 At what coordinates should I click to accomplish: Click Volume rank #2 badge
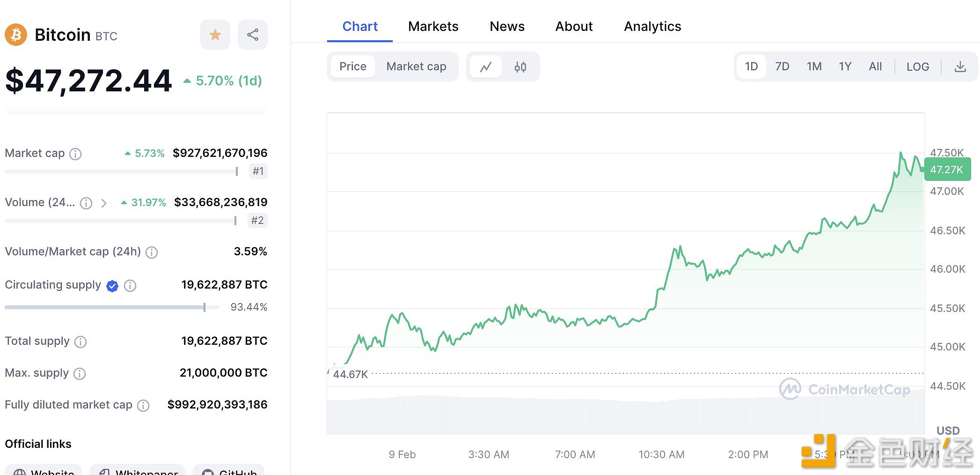pos(257,221)
